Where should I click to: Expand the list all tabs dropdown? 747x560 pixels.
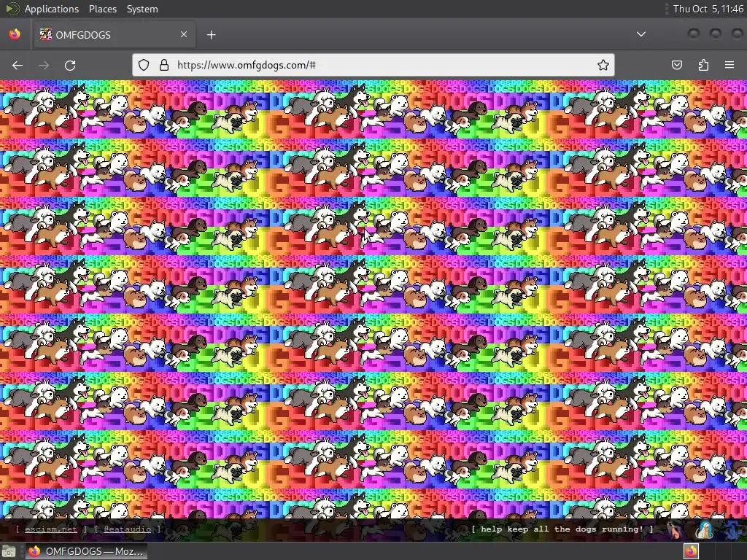[641, 34]
